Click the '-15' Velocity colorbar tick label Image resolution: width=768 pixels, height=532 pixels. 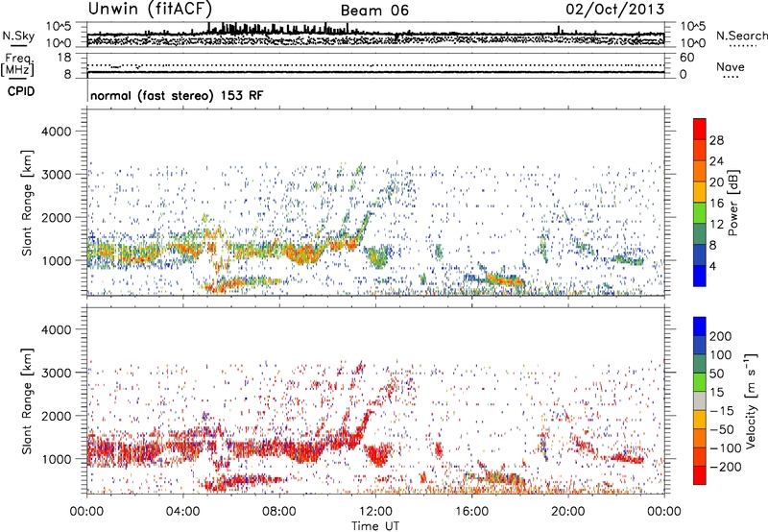point(722,411)
